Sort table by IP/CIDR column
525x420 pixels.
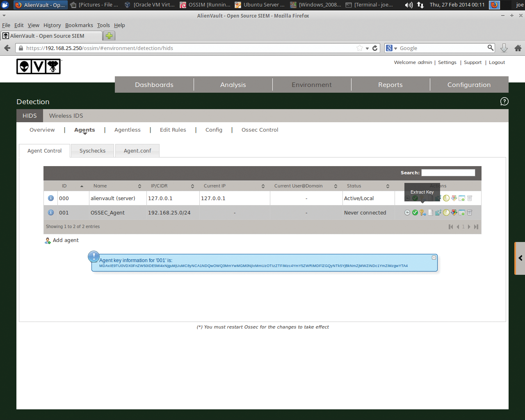point(172,186)
